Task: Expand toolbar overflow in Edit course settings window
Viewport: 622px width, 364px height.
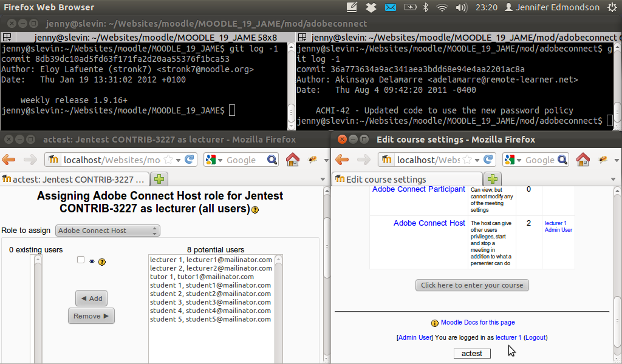Action: coord(617,160)
